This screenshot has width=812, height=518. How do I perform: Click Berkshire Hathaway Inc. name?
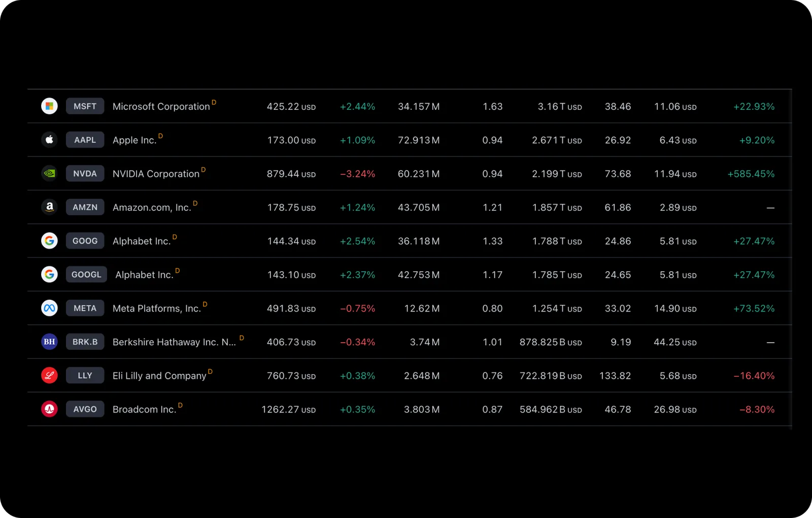174,342
